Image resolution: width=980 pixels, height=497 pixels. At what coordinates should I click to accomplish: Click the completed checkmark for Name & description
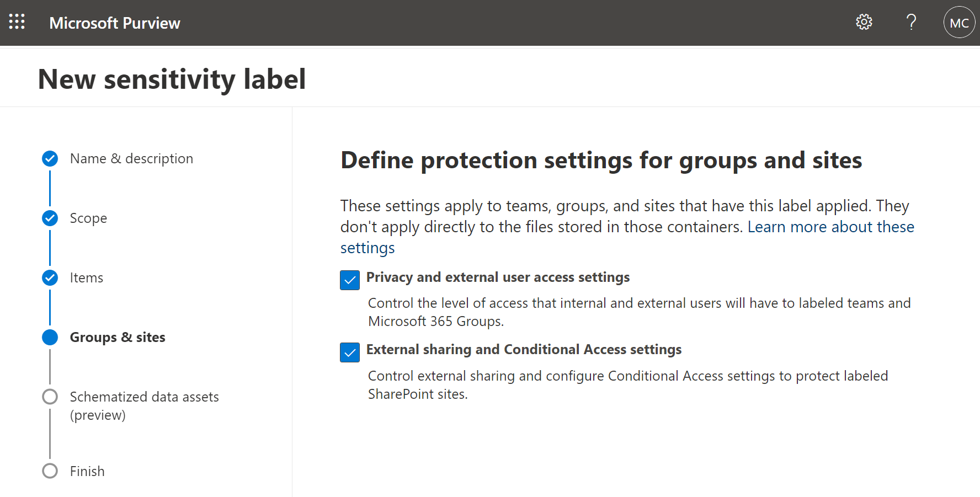pyautogui.click(x=50, y=158)
